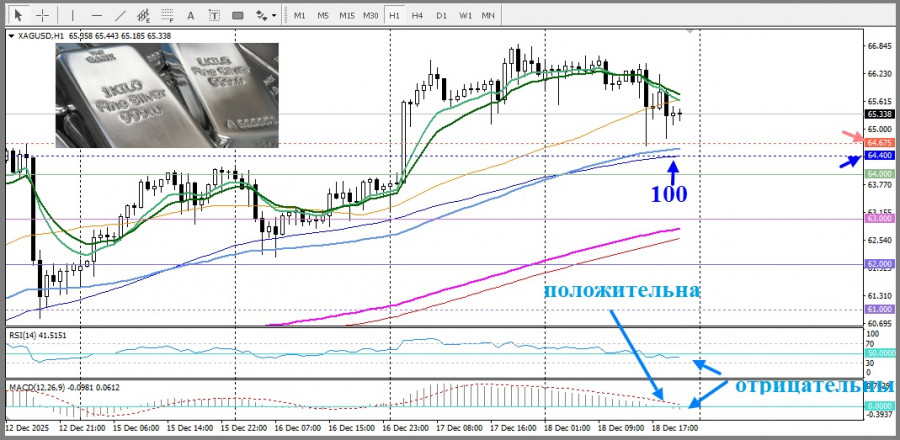Click the purple 62.000 level label
900x440 pixels.
point(878,264)
